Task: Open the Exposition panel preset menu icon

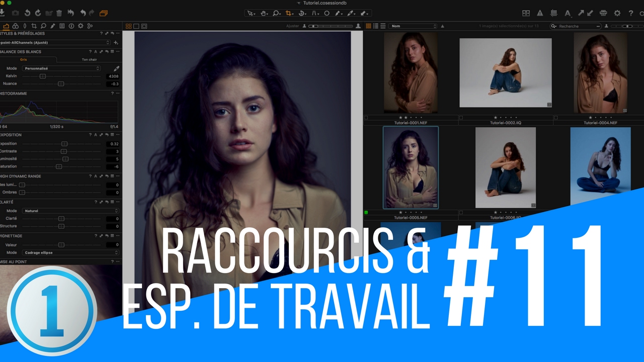Action: pyautogui.click(x=112, y=135)
